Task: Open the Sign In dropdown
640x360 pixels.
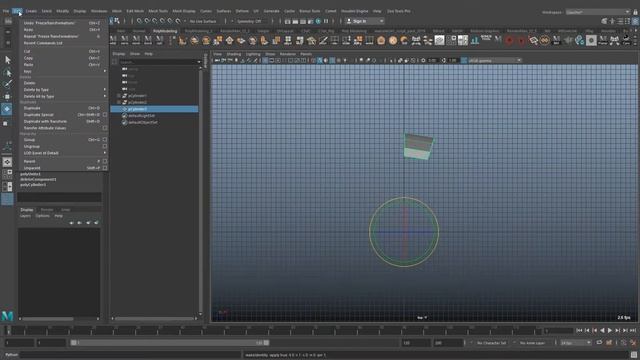Action: (x=382, y=21)
